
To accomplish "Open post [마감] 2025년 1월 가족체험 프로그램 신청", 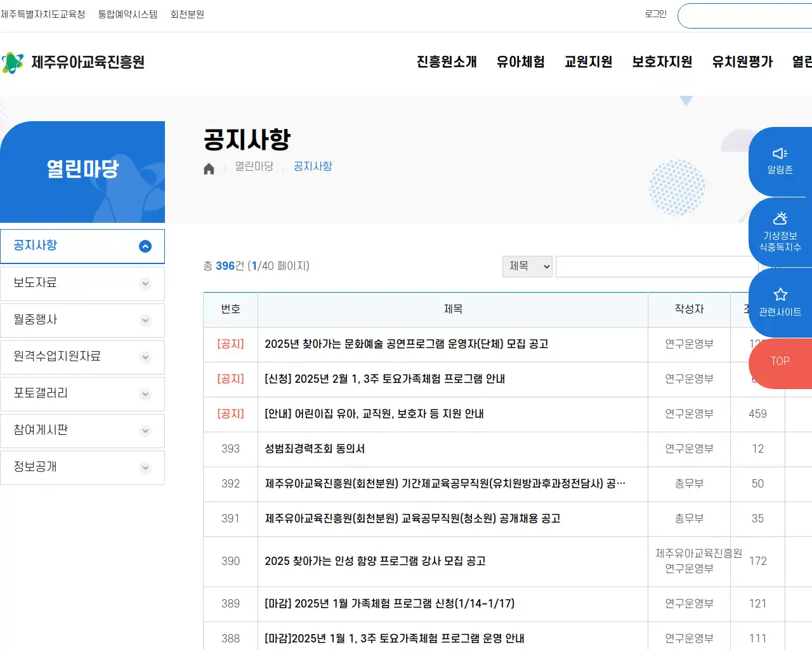I will point(390,604).
